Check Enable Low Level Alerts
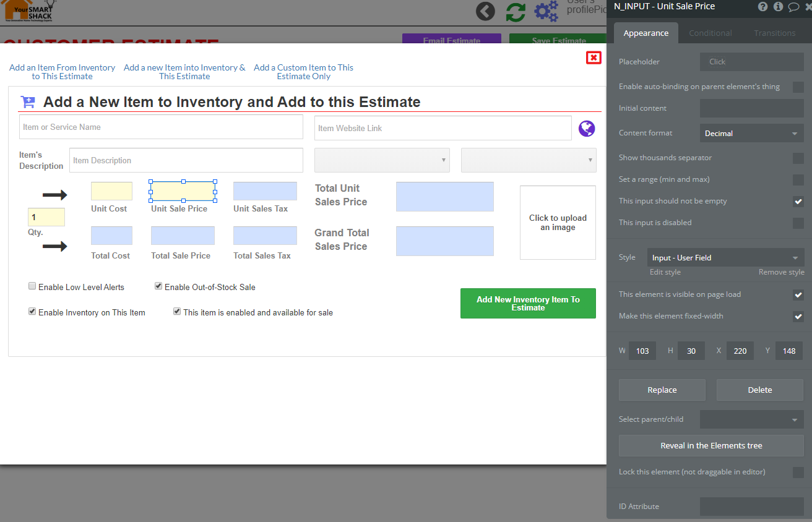This screenshot has height=522, width=812. click(x=32, y=286)
